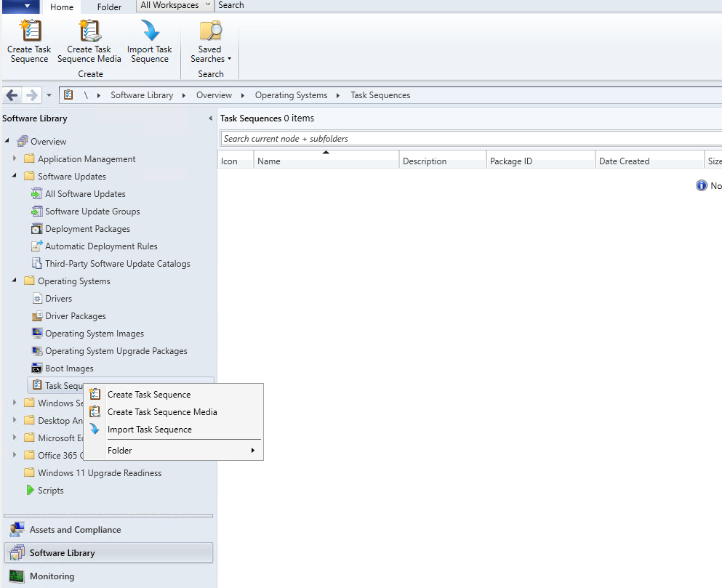Switch to Assets and Compliance workspace
Image resolution: width=722 pixels, height=588 pixels.
(75, 530)
